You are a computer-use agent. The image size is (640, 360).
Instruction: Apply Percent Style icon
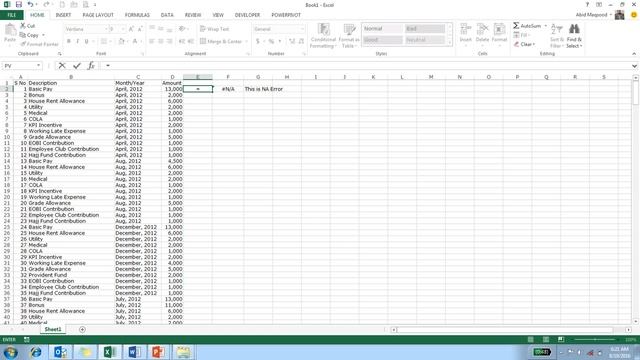click(271, 41)
